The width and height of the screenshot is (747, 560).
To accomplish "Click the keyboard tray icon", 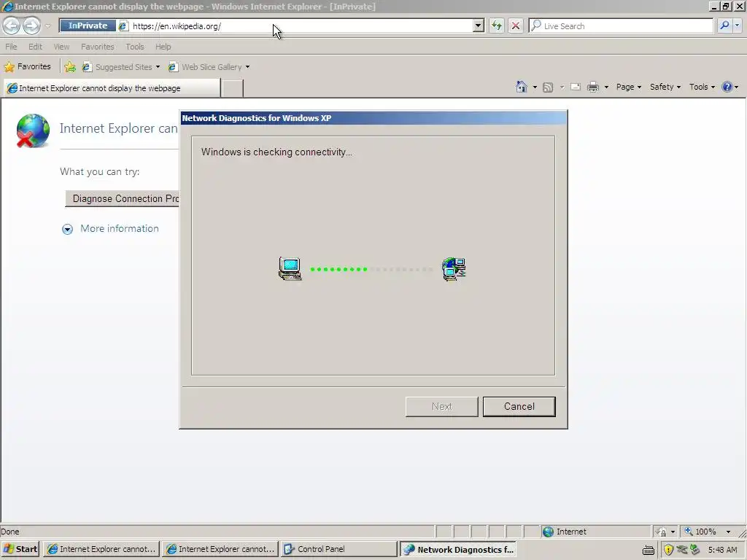I will click(649, 550).
